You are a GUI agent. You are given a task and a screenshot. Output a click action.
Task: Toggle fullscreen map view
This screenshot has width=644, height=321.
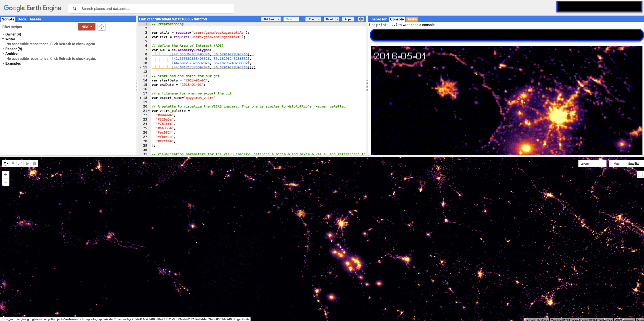(x=640, y=174)
